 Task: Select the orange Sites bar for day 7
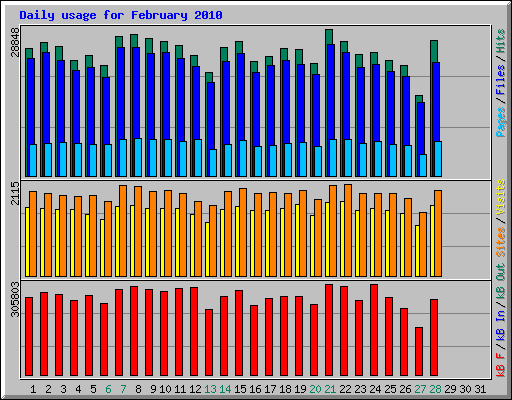point(123,231)
